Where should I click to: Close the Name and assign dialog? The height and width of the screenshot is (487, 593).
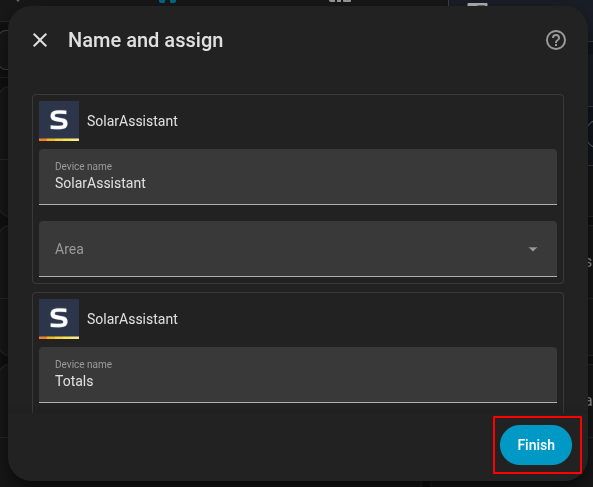point(40,40)
